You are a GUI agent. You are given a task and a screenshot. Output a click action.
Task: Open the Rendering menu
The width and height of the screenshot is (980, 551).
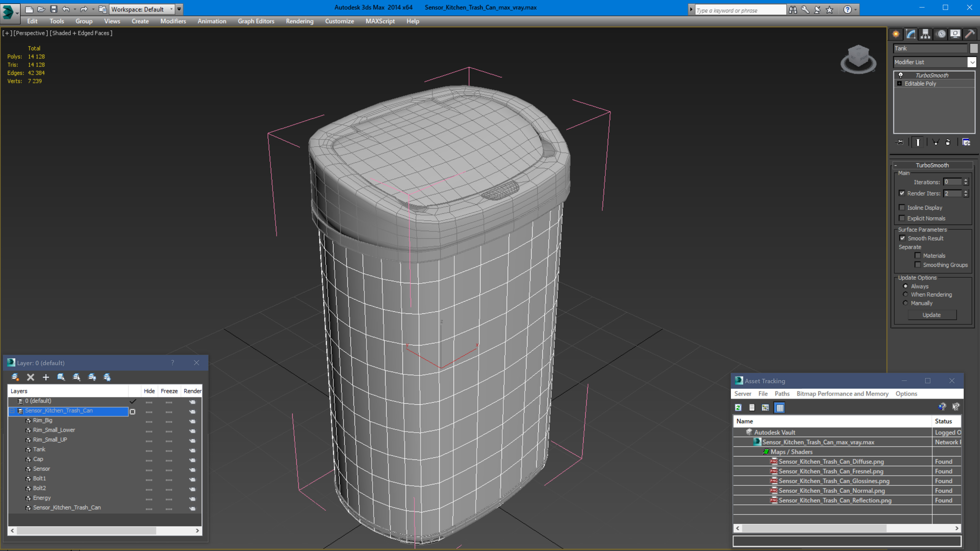pos(299,21)
